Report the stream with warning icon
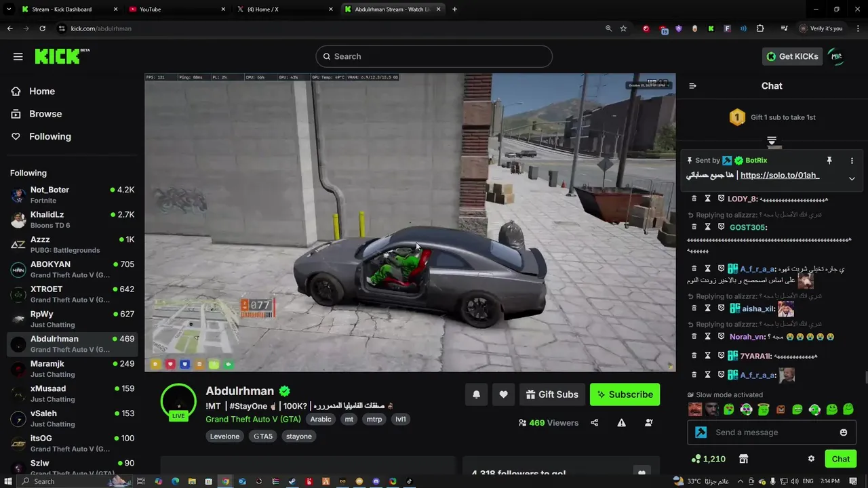868x488 pixels. 621,422
